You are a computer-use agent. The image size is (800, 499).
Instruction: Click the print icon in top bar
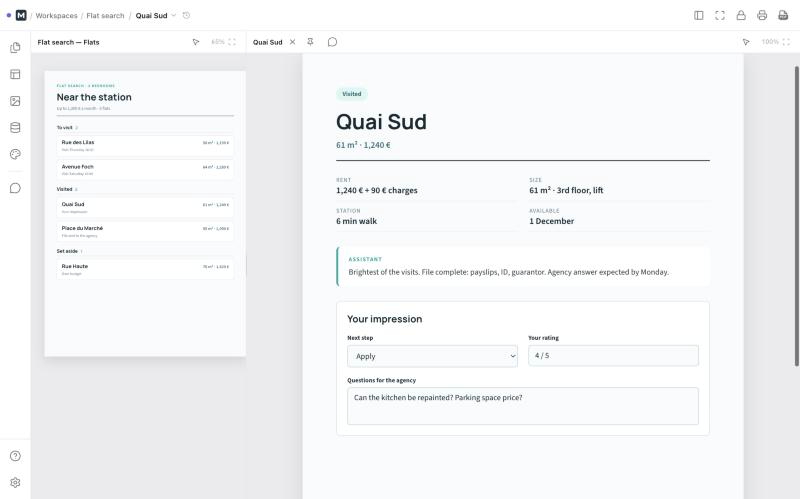pos(762,15)
